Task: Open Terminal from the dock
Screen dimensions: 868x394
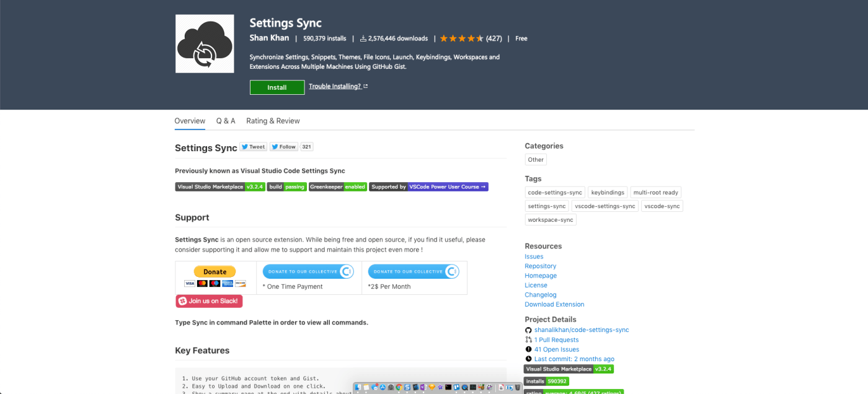Action: (x=448, y=387)
